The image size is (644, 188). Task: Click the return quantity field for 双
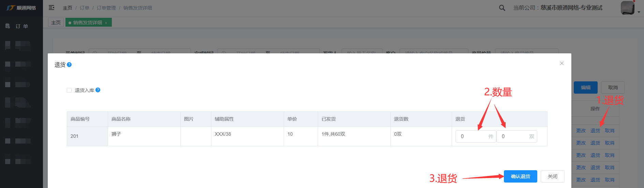click(x=513, y=136)
